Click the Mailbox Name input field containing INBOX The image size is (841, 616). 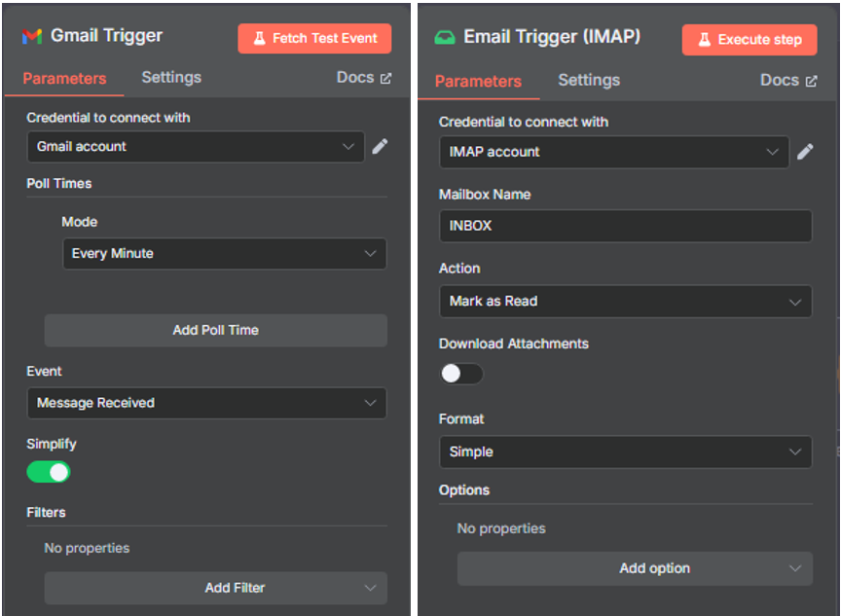[x=625, y=226]
